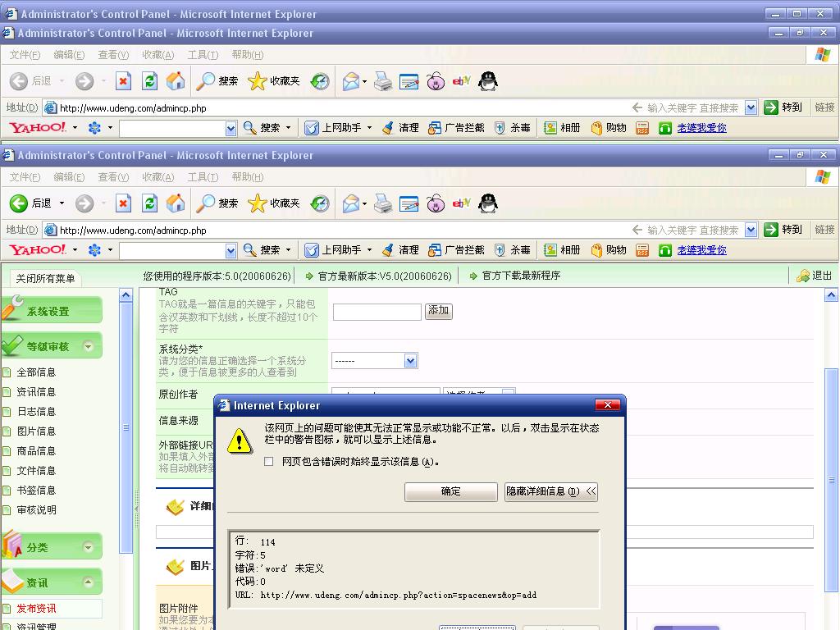Click the Home icon in lower browser toolbar

click(176, 203)
